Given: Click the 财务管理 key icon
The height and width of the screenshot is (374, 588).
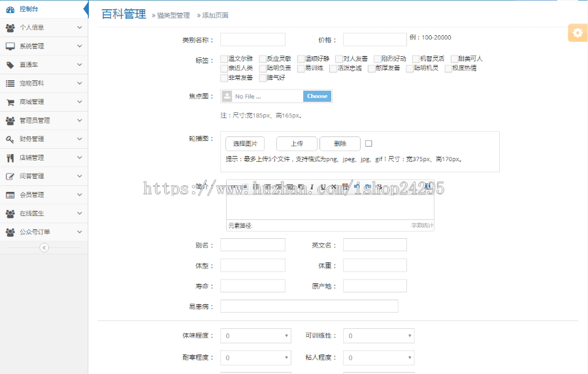Looking at the screenshot, I should point(10,139).
